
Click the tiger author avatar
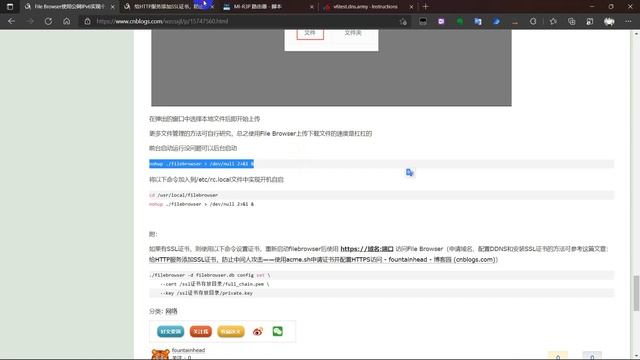(x=160, y=354)
